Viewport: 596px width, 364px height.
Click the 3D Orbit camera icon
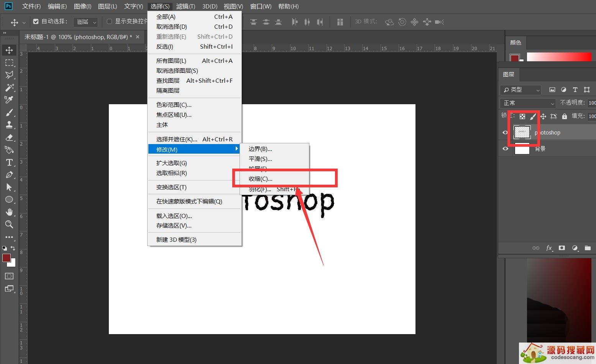pos(389,22)
